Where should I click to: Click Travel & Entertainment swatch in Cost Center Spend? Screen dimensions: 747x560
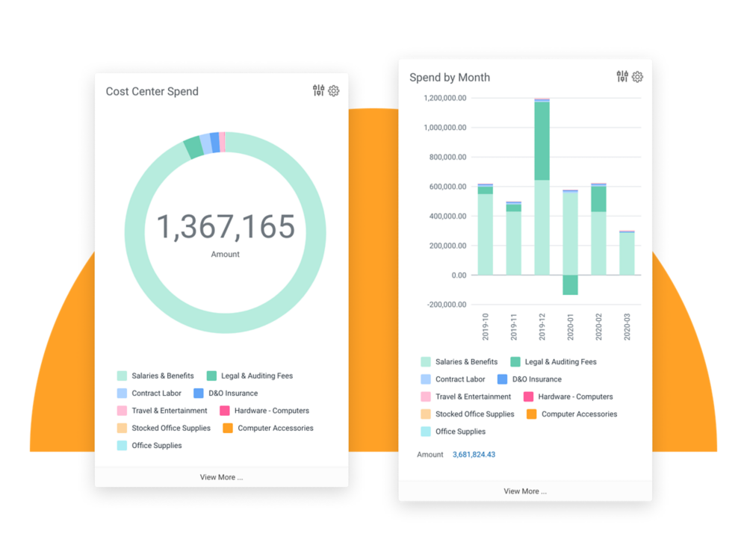pos(122,411)
